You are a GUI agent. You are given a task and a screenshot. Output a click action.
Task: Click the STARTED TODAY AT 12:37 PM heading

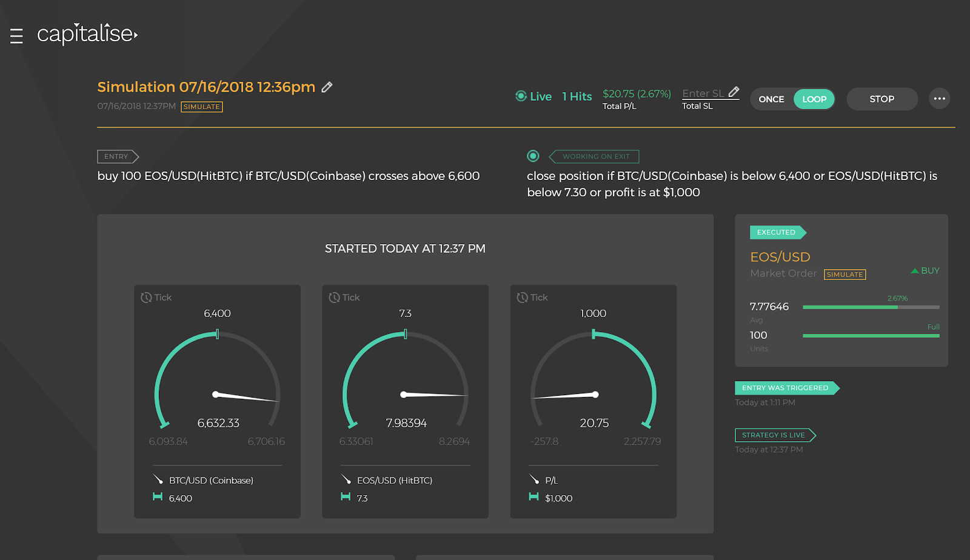(405, 249)
